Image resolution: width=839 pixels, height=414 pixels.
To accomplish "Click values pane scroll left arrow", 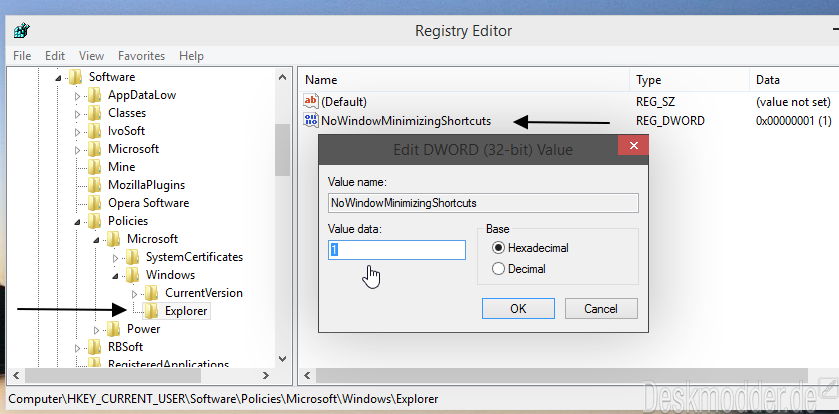I will pos(307,375).
